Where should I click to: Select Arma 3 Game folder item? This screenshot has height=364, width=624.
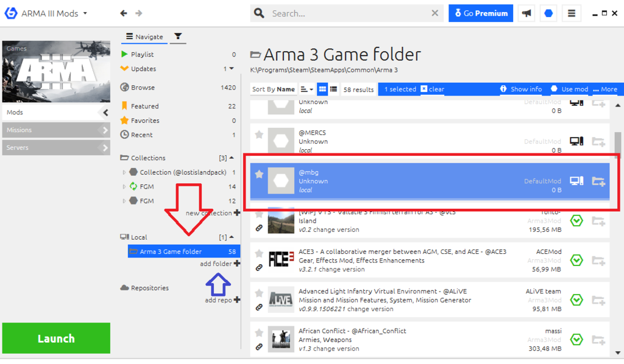184,251
